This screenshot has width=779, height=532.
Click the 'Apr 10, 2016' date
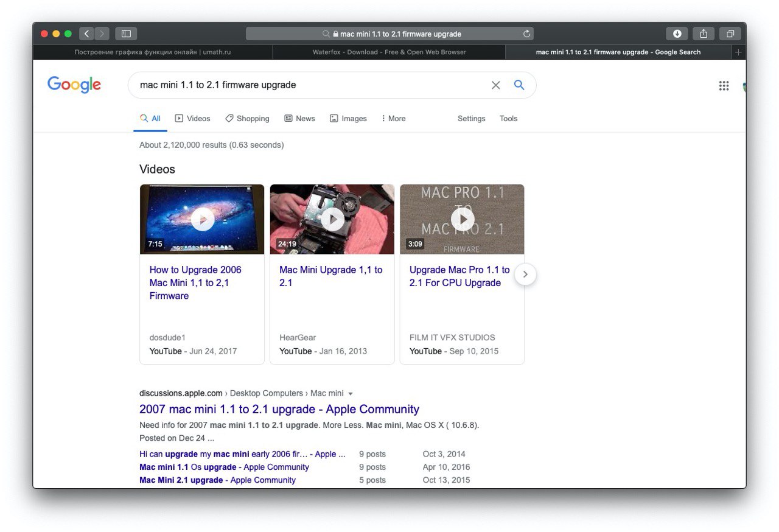tap(446, 467)
